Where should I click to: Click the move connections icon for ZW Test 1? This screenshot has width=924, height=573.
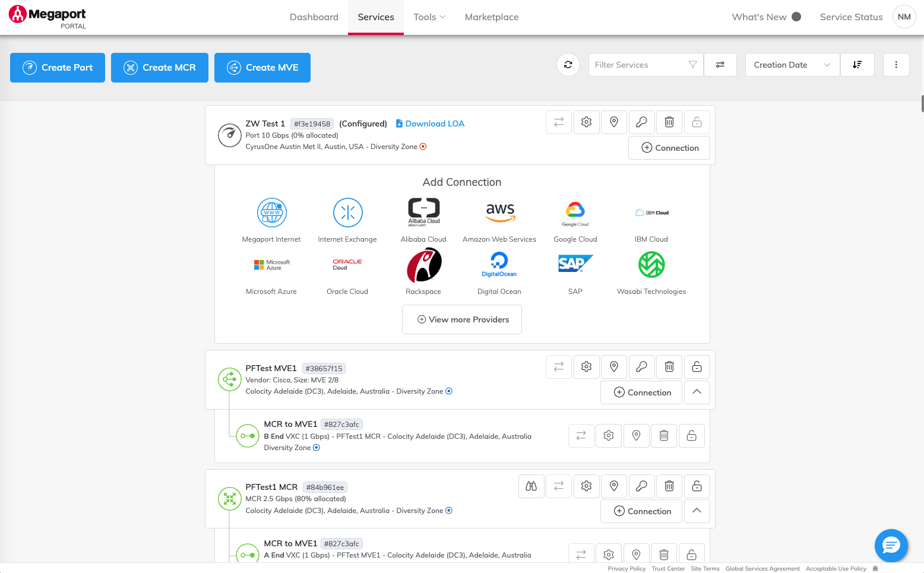pos(559,122)
